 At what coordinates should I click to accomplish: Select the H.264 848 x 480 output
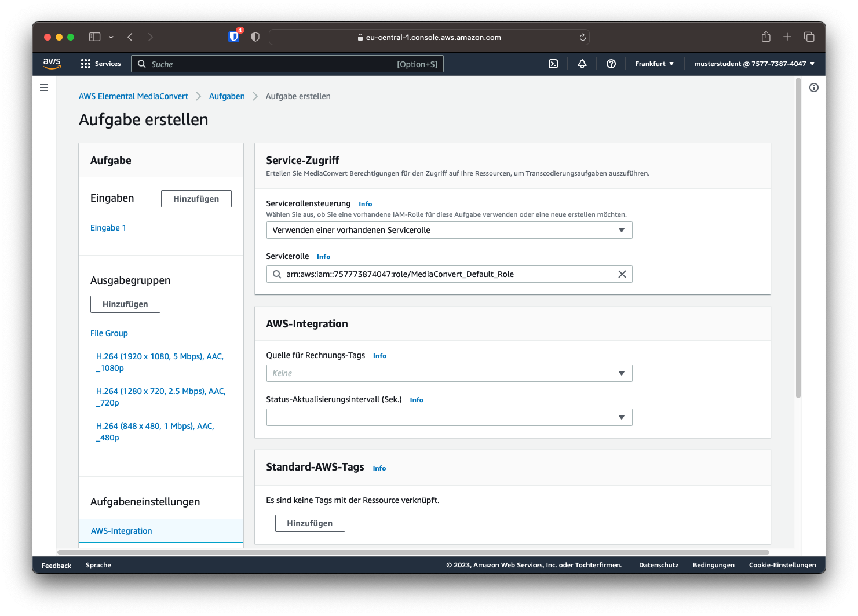point(155,432)
